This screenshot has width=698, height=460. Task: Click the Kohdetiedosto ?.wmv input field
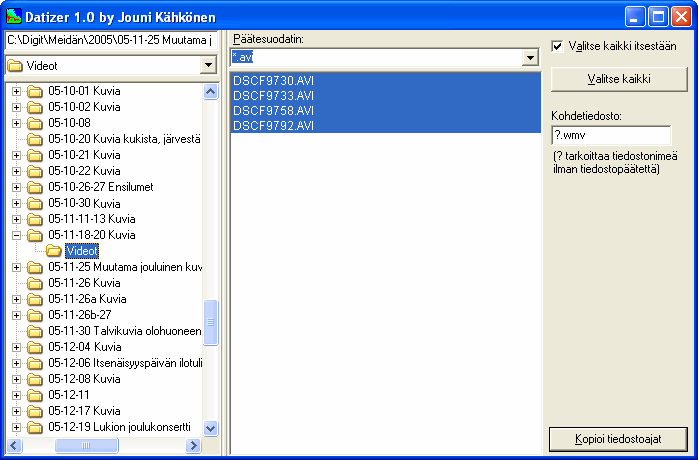pyautogui.click(x=611, y=135)
